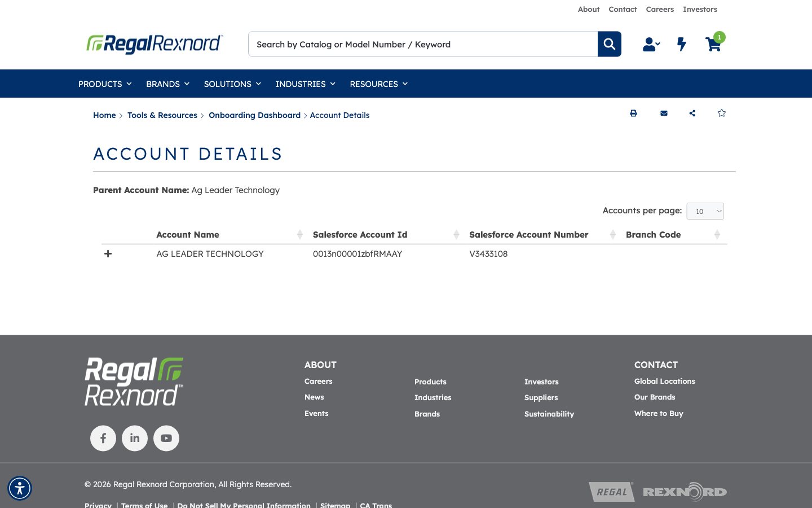Click Account Details breadcrumb text
Viewport: 812px width, 508px height.
[339, 115]
